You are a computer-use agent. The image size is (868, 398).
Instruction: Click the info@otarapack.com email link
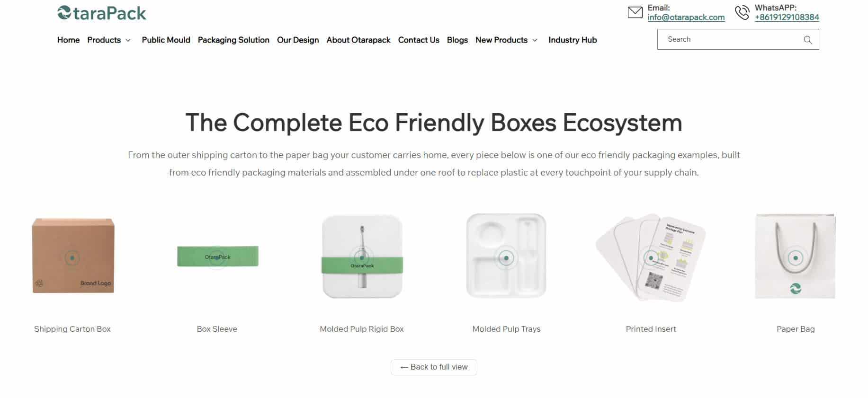(x=686, y=18)
